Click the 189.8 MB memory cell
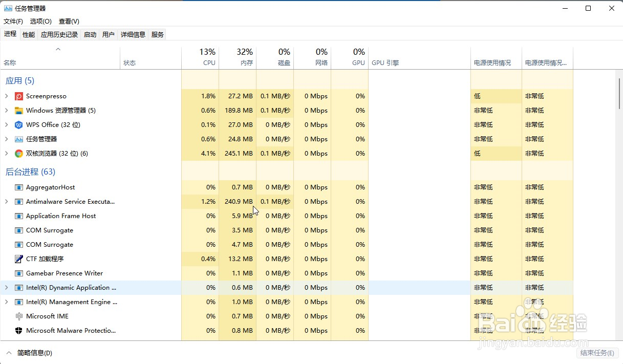The image size is (623, 364). click(238, 111)
